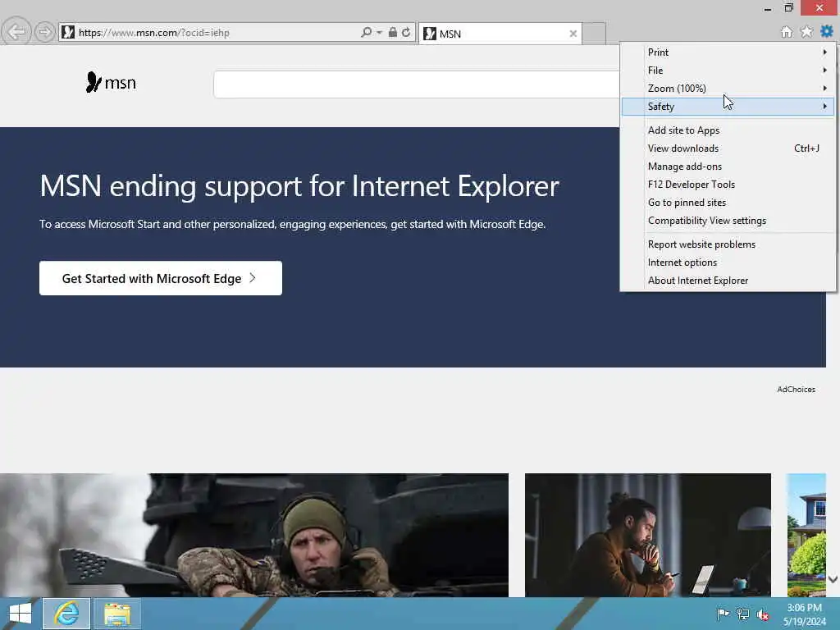Open the soldier news story thumbnail
This screenshot has width=840, height=630.
[x=254, y=535]
